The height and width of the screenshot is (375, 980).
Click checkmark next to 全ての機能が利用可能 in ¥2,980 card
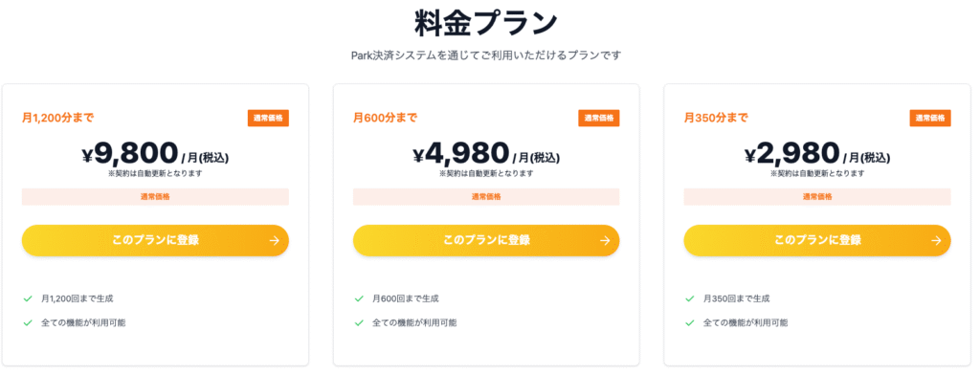[689, 323]
